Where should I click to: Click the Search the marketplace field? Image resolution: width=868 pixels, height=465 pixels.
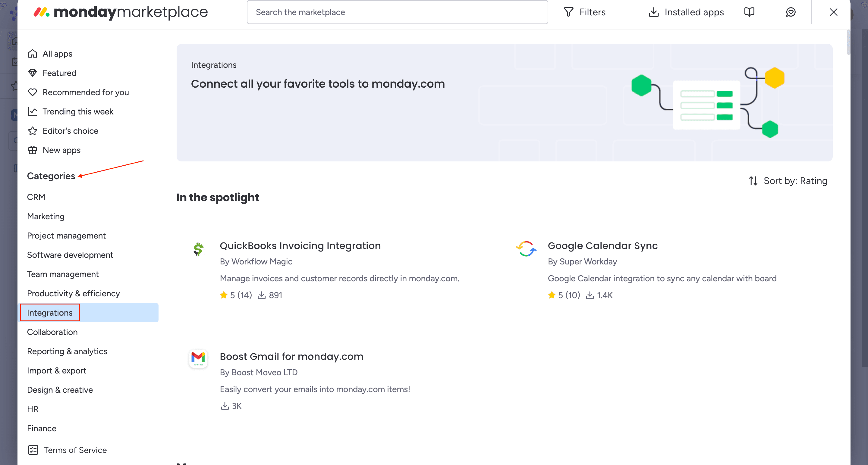[x=397, y=12]
